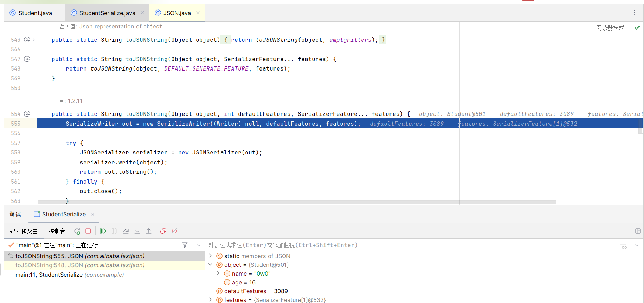Image resolution: width=644 pixels, height=303 pixels.
Task: Rerun StudentSerialize in debug mode
Action: tap(77, 231)
